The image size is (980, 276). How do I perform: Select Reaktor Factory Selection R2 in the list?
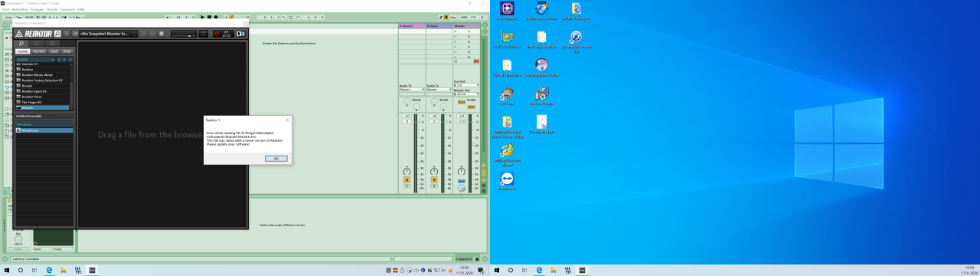[x=42, y=80]
